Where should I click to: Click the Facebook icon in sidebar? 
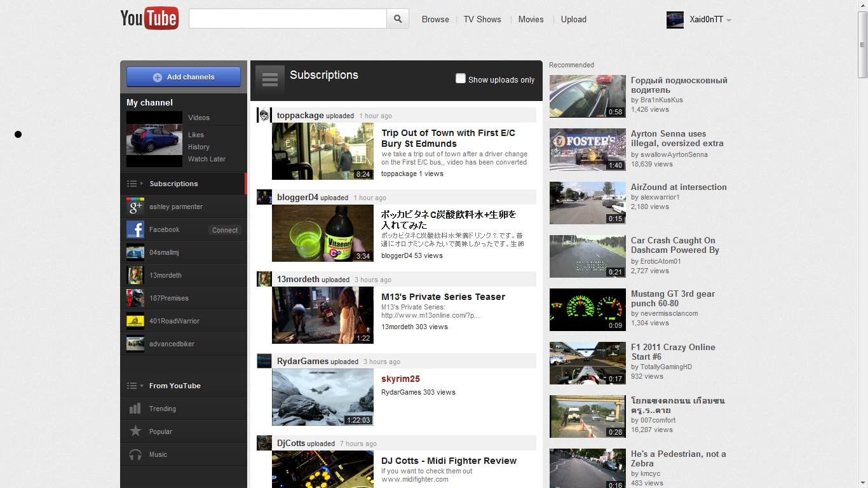(135, 229)
